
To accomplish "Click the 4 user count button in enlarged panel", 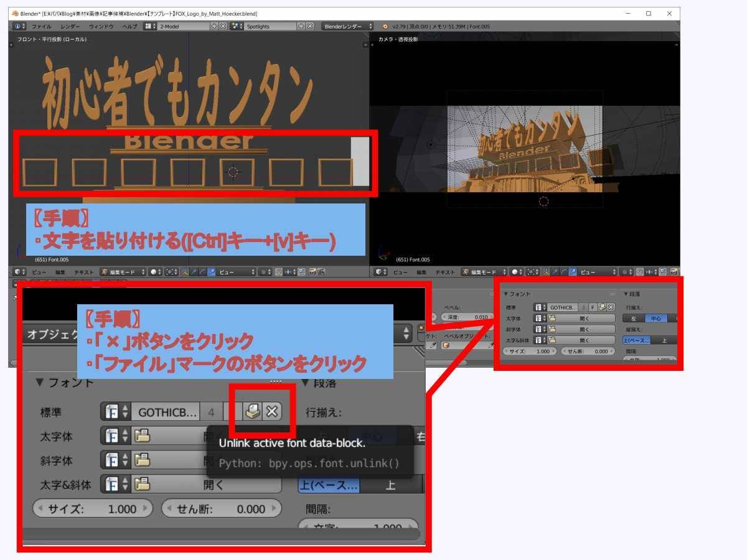I will point(212,411).
